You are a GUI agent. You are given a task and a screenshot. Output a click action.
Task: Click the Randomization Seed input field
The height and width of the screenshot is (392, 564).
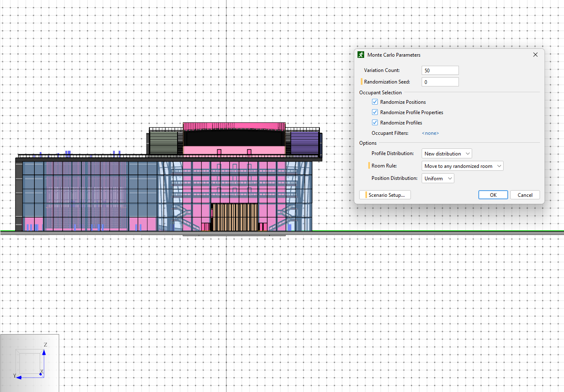[x=440, y=82]
